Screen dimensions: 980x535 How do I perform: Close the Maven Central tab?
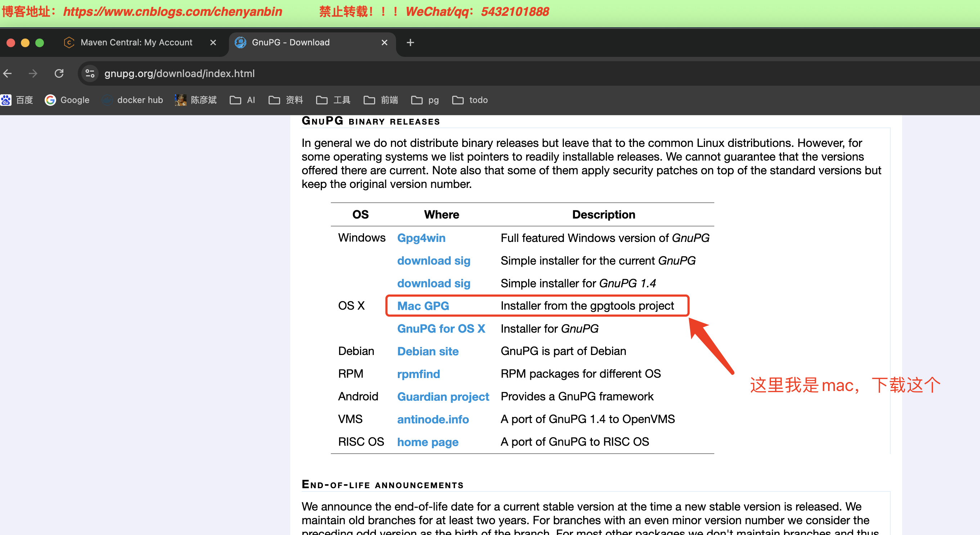(x=213, y=42)
